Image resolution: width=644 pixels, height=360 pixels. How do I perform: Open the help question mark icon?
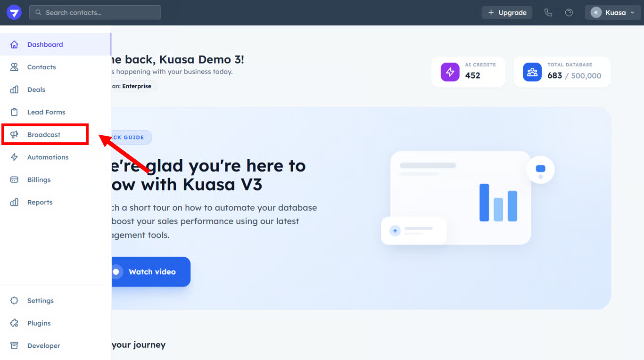click(x=569, y=13)
